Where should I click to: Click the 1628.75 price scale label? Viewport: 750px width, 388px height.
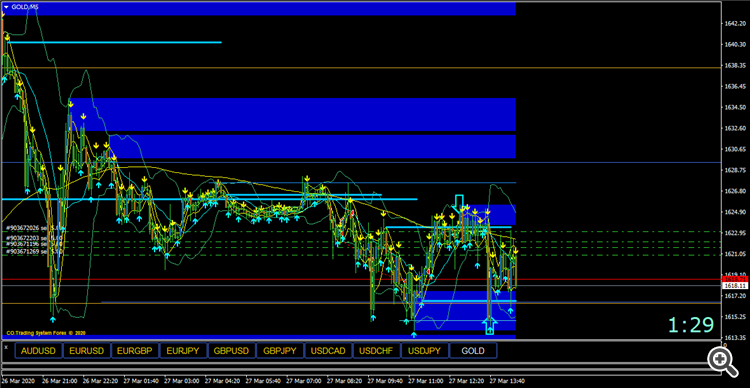[x=736, y=170]
